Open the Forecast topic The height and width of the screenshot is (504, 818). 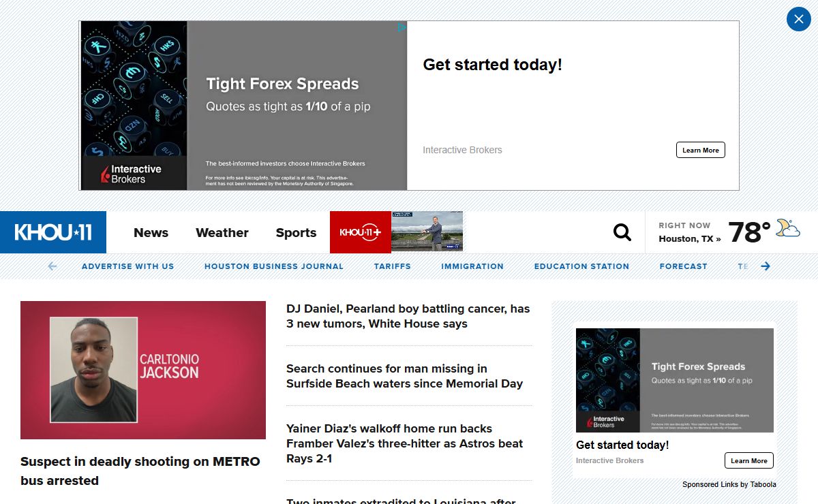tap(684, 266)
